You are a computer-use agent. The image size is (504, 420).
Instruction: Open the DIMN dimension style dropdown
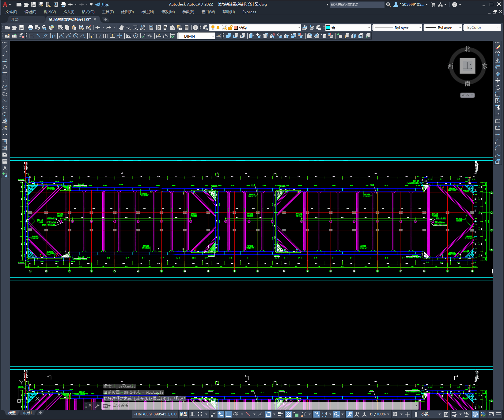pos(197,36)
